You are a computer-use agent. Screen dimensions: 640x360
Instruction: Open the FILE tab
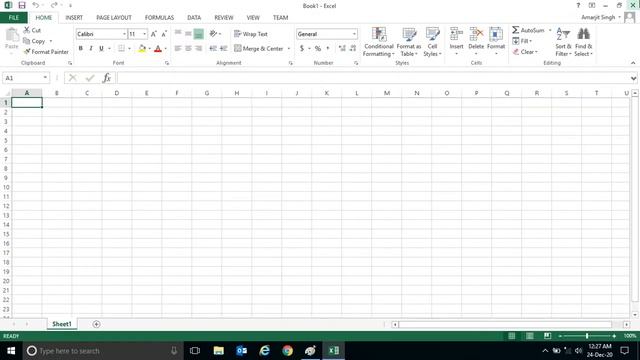(x=14, y=18)
